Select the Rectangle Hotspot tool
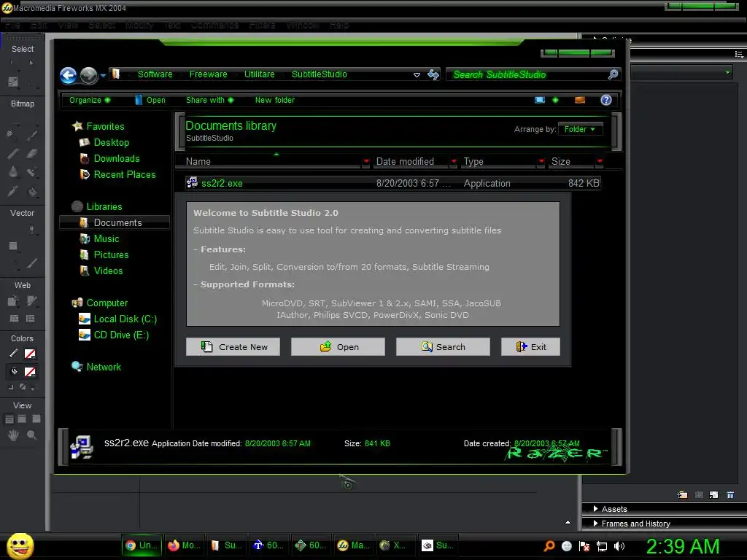747x560 pixels. click(13, 301)
